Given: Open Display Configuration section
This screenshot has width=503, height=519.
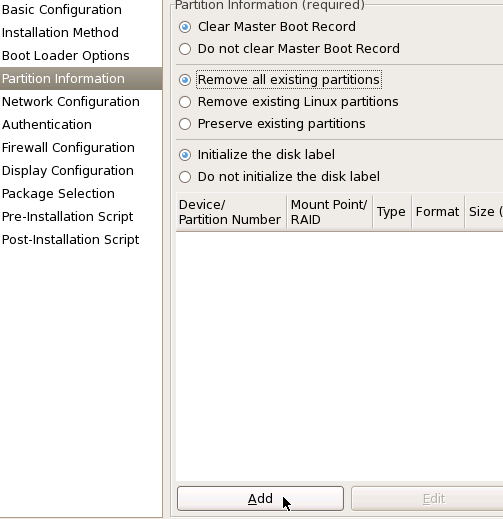Looking at the screenshot, I should pyautogui.click(x=81, y=171).
